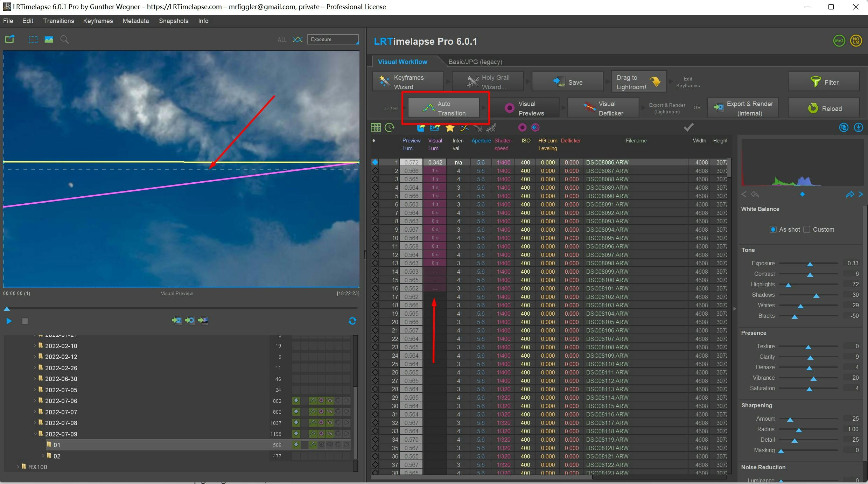Adjust the Vibrance slider handle
The width and height of the screenshot is (868, 484).
[813, 379]
